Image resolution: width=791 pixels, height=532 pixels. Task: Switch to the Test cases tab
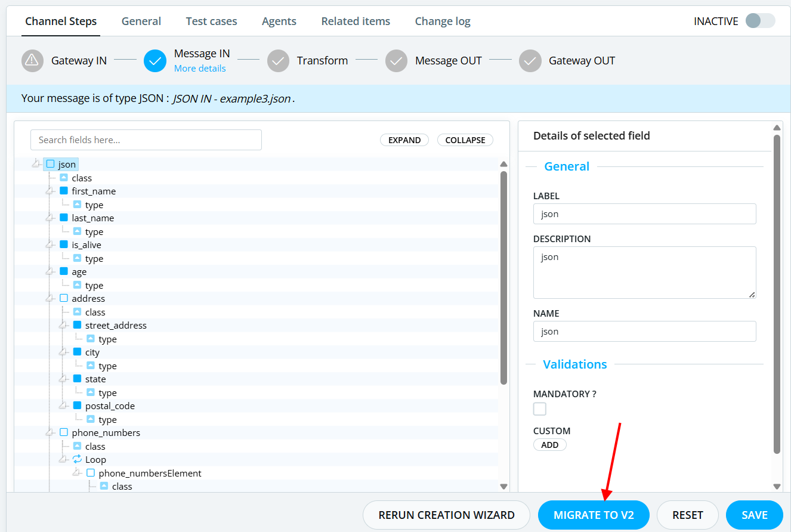211,21
